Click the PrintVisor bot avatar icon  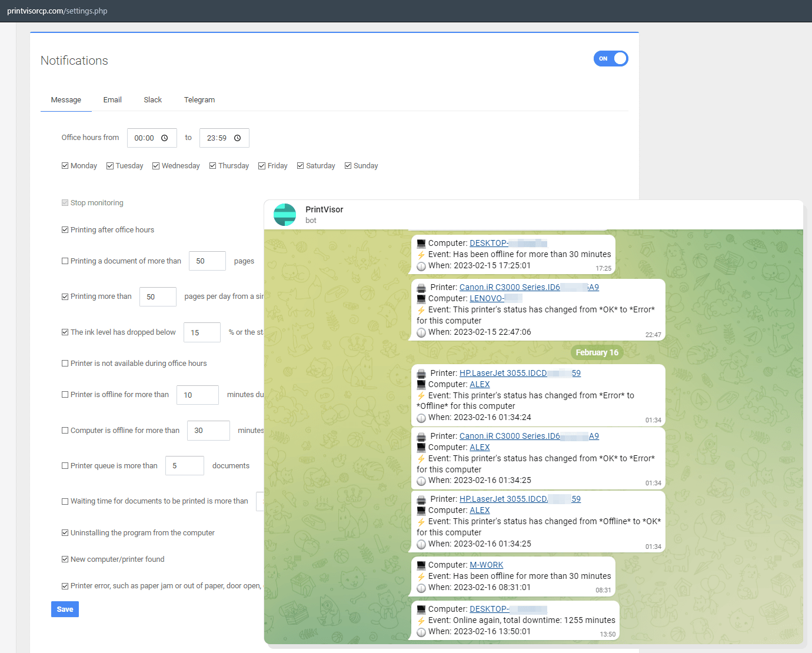pyautogui.click(x=285, y=215)
